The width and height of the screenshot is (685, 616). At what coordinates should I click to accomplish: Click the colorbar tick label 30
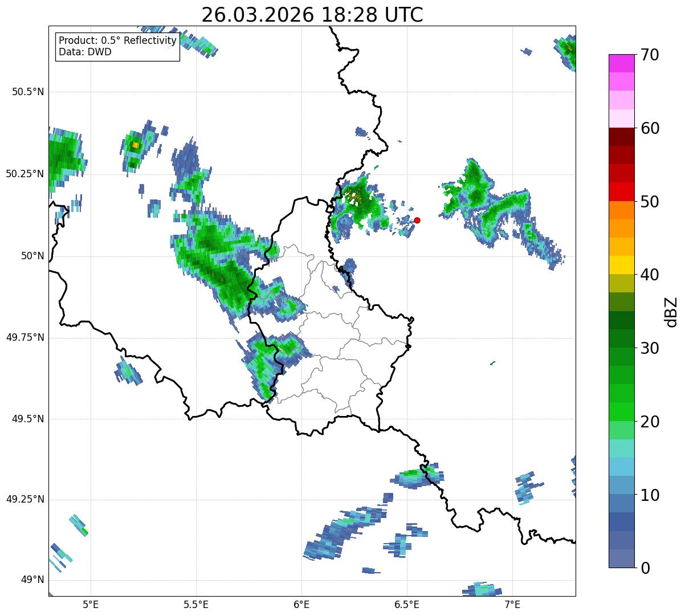[x=649, y=348]
